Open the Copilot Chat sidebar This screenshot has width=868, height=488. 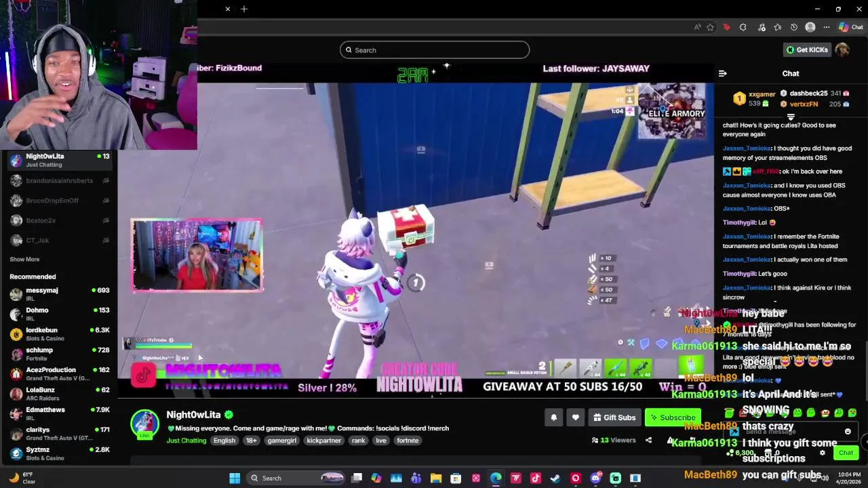850,27
